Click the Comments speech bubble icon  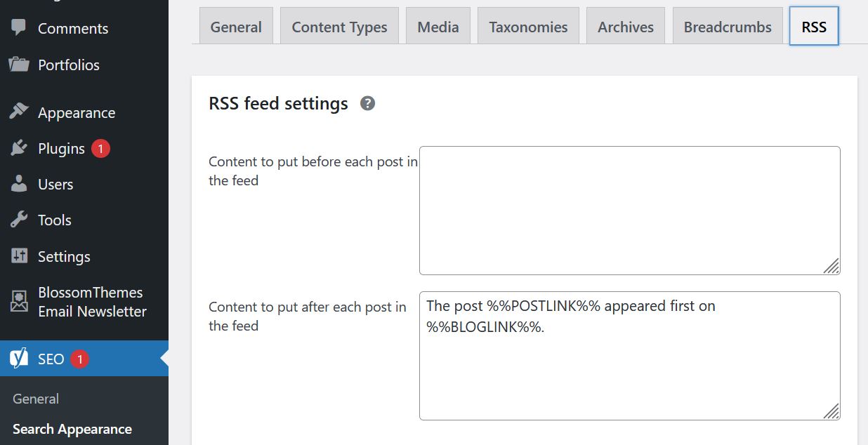pyautogui.click(x=19, y=28)
